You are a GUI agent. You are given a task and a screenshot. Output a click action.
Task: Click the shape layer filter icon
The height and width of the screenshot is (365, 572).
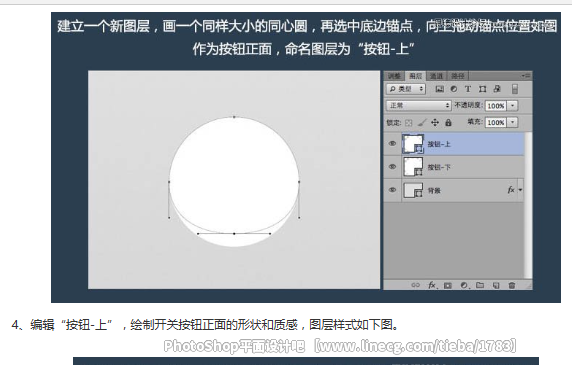point(483,89)
